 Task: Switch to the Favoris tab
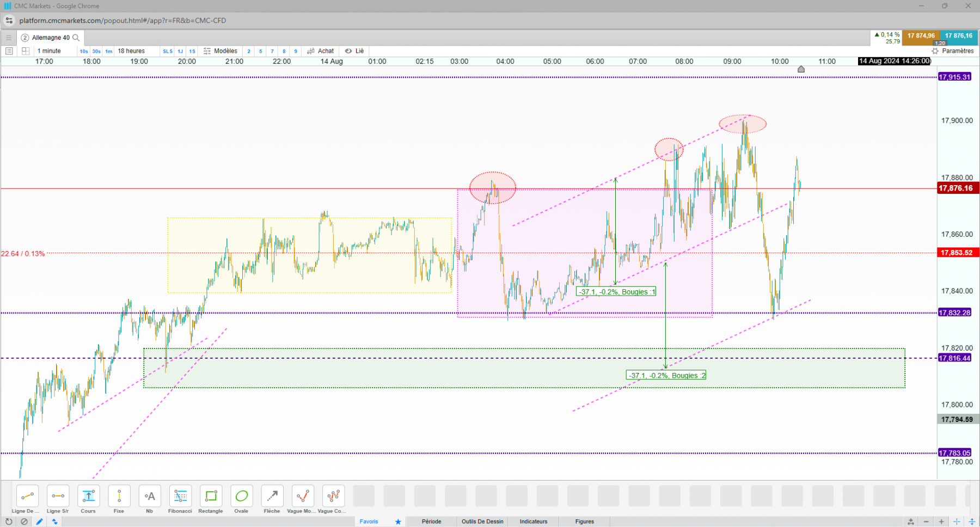pos(369,522)
